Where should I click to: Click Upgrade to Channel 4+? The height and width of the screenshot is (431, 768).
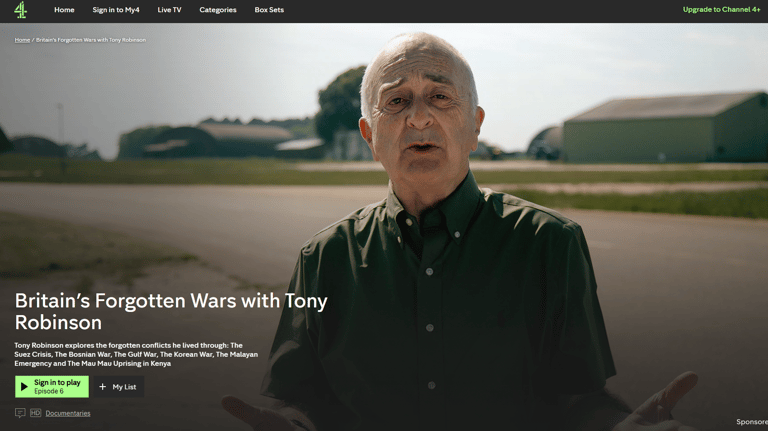click(x=721, y=9)
